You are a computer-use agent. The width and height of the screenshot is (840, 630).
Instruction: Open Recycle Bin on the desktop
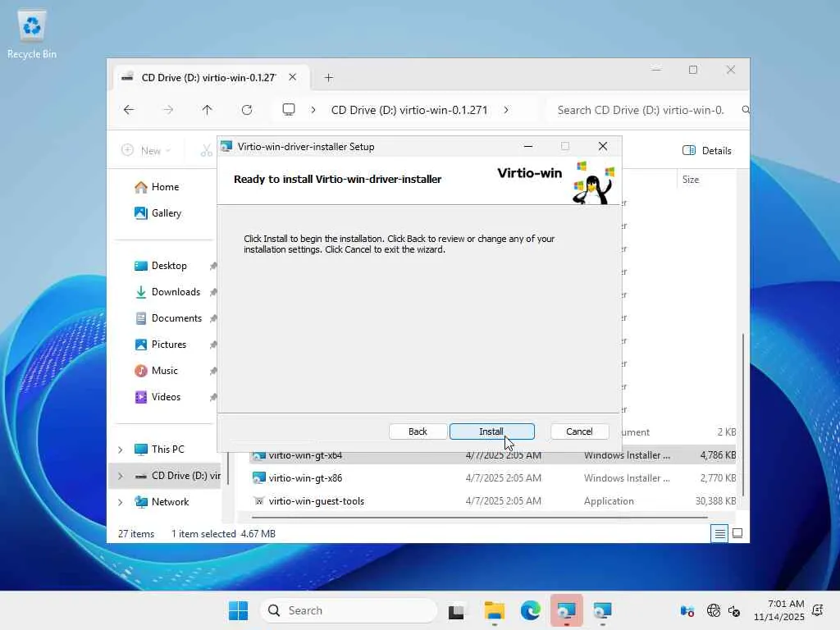(x=32, y=33)
